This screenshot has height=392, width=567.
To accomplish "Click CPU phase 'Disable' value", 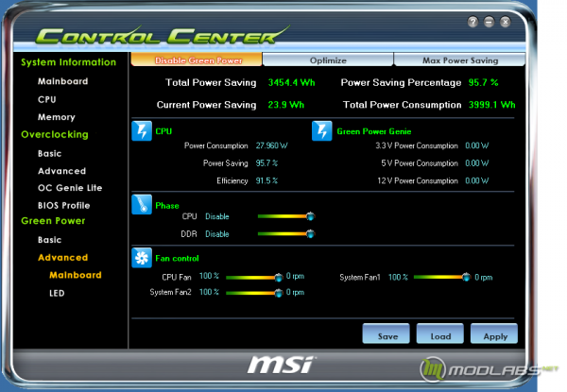I will coord(217,216).
